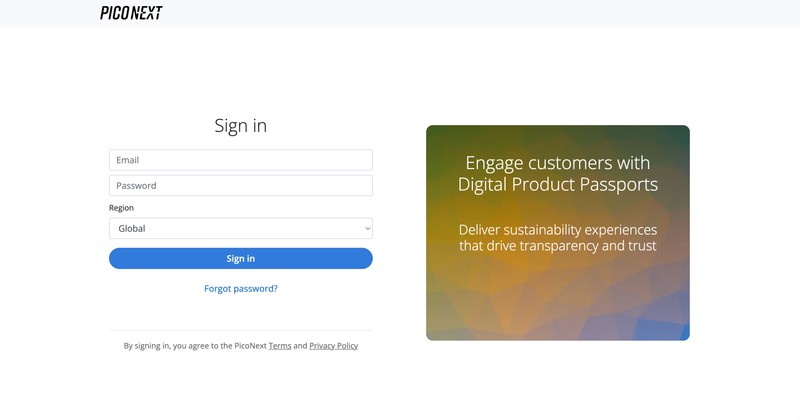This screenshot has height=420, width=800.
Task: Click the divider line below Forgot password
Action: pos(240,330)
